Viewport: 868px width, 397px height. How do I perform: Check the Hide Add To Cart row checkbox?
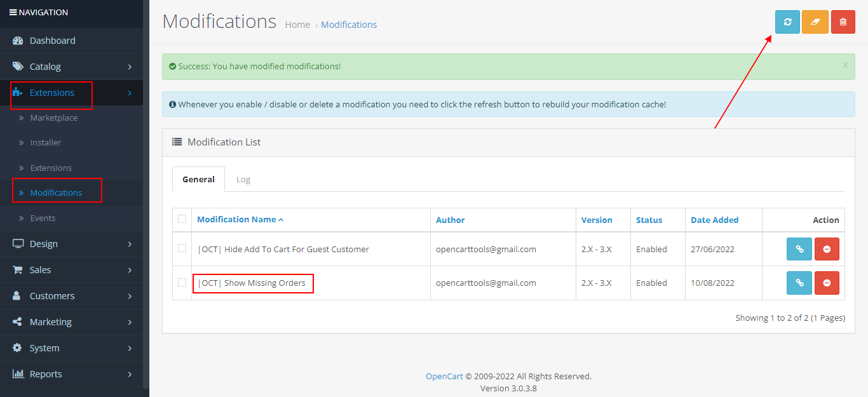coord(182,248)
